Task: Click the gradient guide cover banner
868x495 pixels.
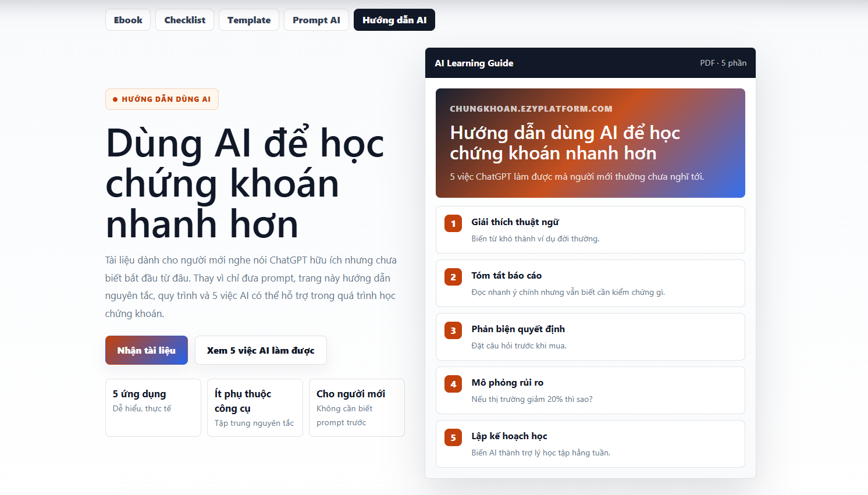Action: pos(590,143)
